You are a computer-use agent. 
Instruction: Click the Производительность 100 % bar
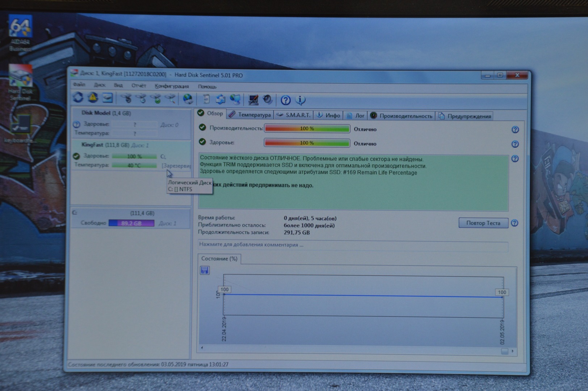click(x=307, y=129)
